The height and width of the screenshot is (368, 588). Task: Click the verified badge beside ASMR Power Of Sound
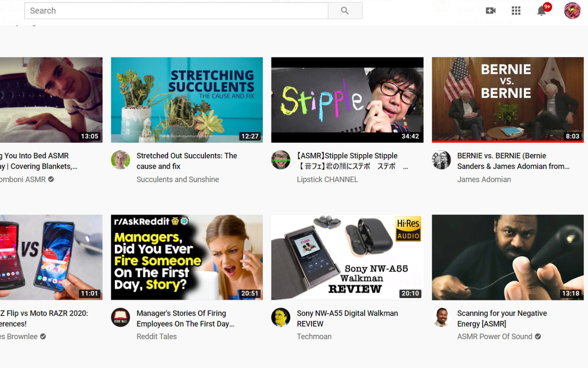(x=538, y=336)
